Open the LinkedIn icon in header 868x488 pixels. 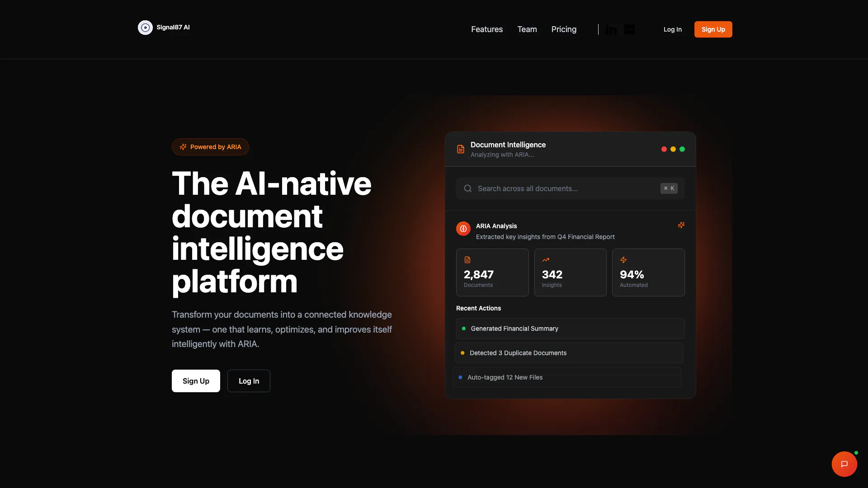click(611, 30)
